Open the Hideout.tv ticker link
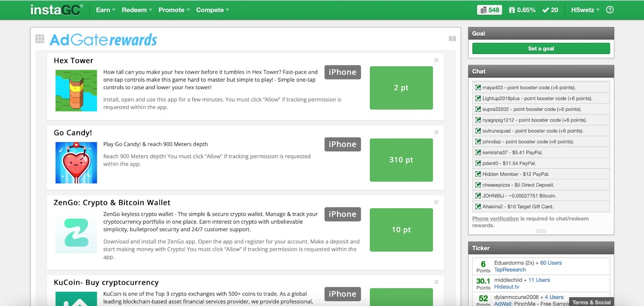This screenshot has width=644, height=306. tap(507, 287)
